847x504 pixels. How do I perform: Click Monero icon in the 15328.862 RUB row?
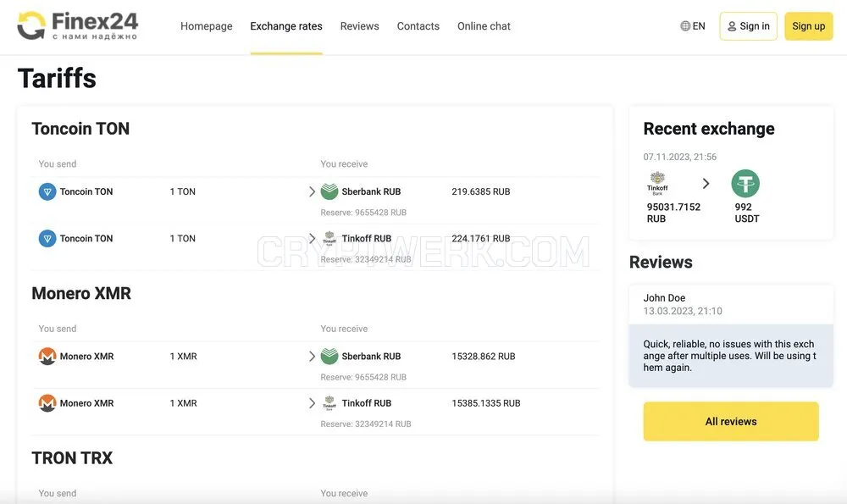click(x=47, y=357)
